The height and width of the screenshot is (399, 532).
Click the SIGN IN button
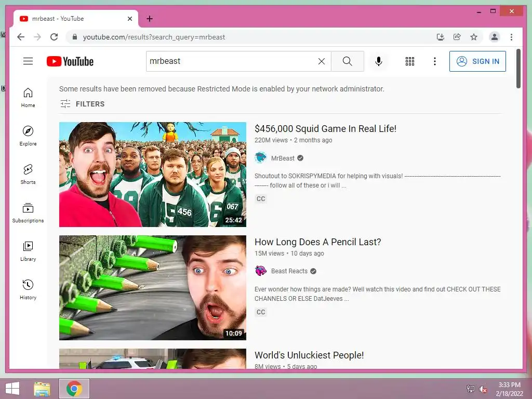pyautogui.click(x=477, y=61)
